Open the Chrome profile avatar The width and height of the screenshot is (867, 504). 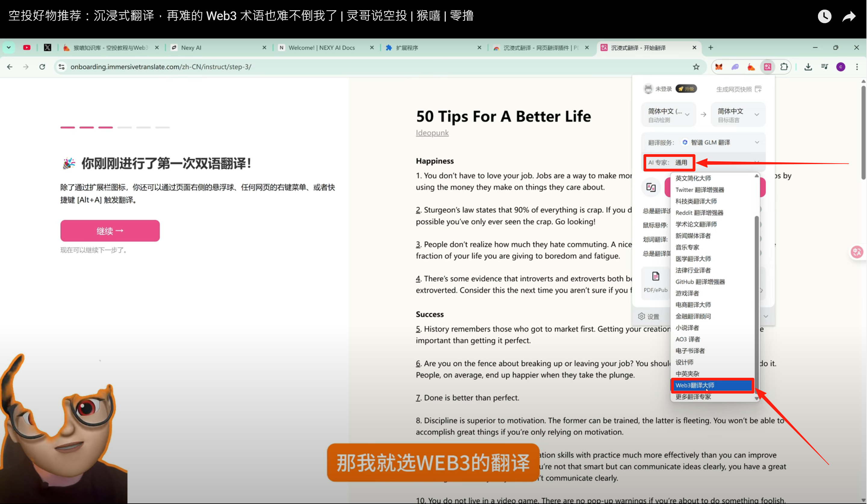point(841,67)
